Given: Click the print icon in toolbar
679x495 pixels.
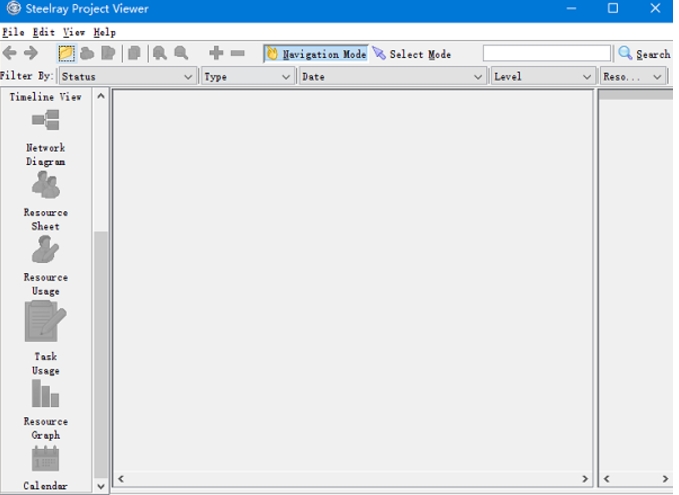Looking at the screenshot, I should 87,53.
